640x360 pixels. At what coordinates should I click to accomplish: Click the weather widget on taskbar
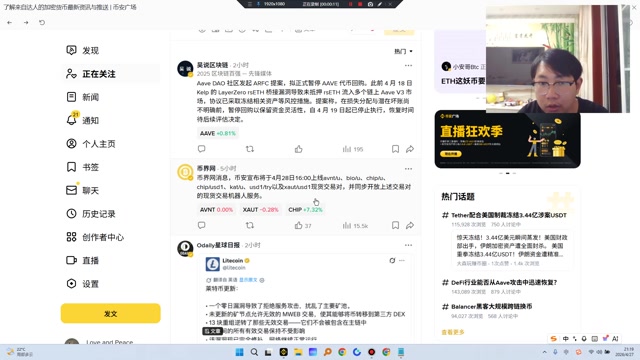(x=19, y=352)
